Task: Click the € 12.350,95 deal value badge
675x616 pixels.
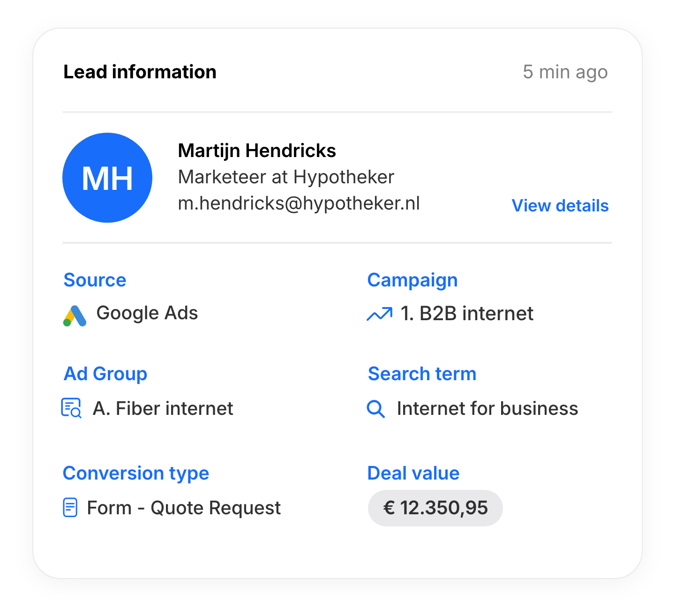Action: point(435,508)
